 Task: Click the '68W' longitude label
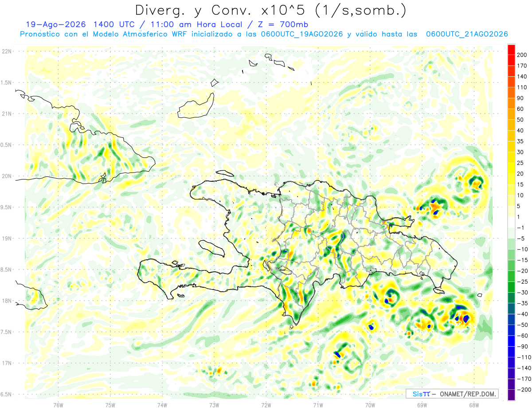coord(474,405)
